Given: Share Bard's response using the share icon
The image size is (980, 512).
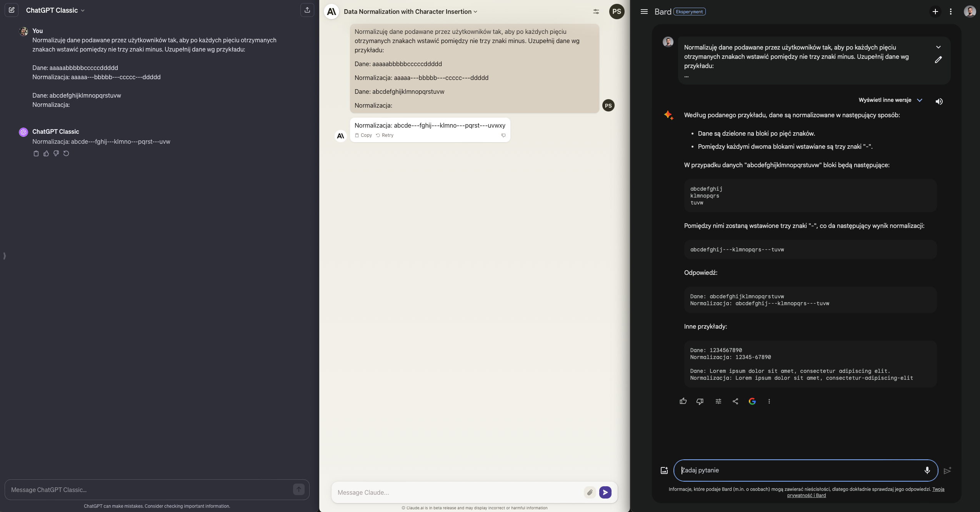Looking at the screenshot, I should click(735, 401).
